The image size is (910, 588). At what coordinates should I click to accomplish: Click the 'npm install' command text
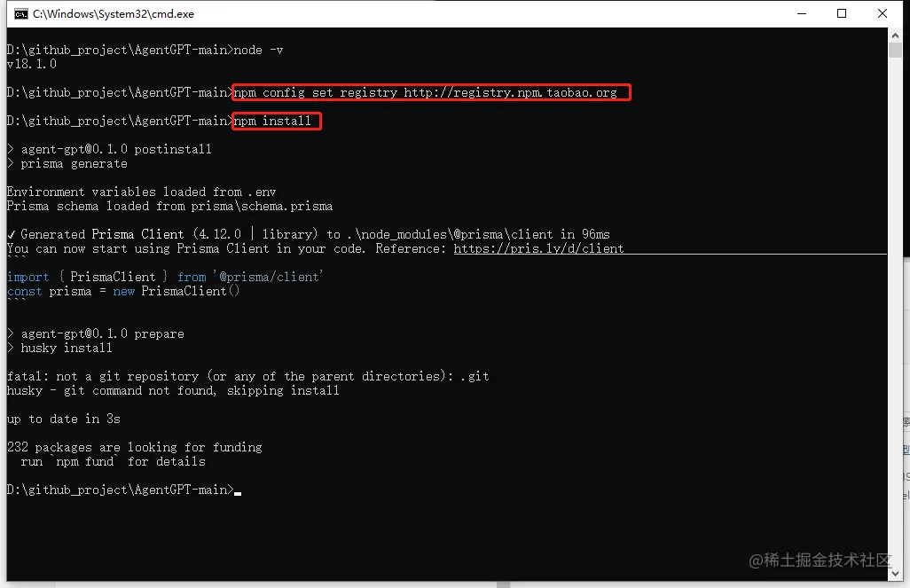(272, 121)
